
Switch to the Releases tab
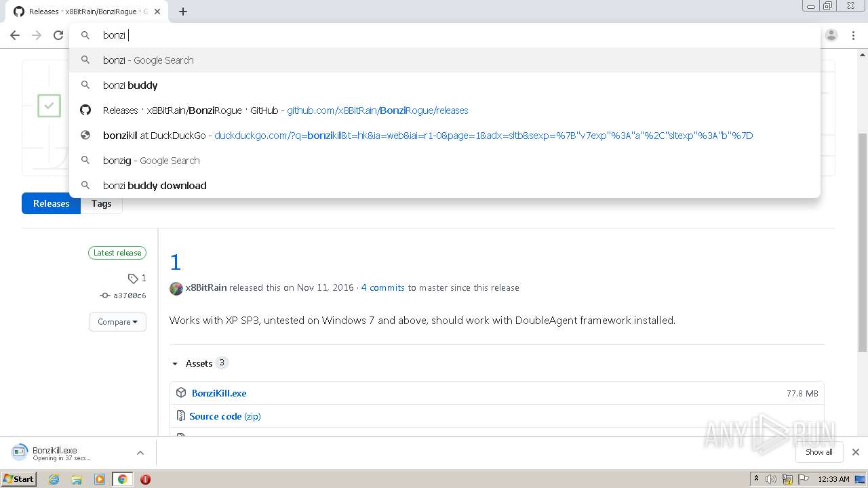[x=52, y=203]
